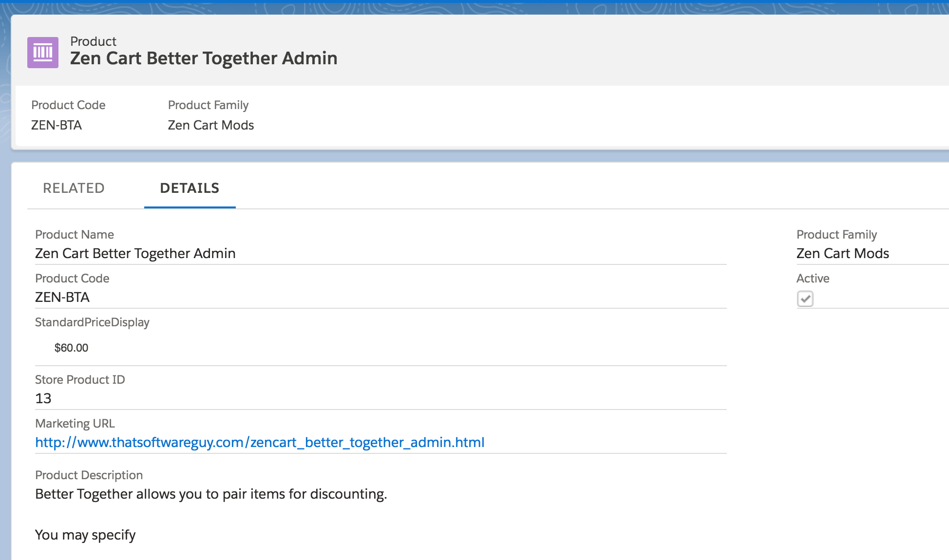Viewport: 949px width, 560px height.
Task: Click the $60.00 standard price value
Action: pyautogui.click(x=71, y=348)
